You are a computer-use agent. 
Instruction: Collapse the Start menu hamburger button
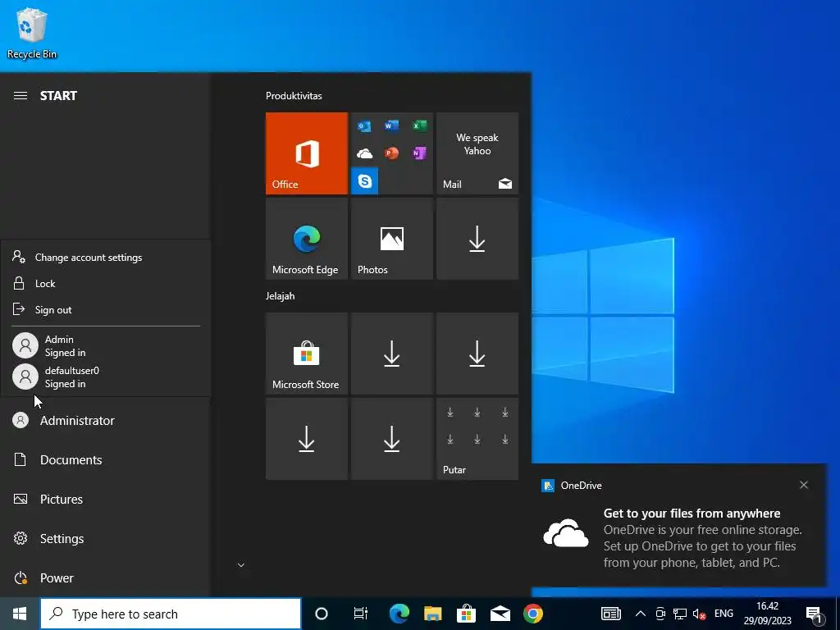point(21,96)
